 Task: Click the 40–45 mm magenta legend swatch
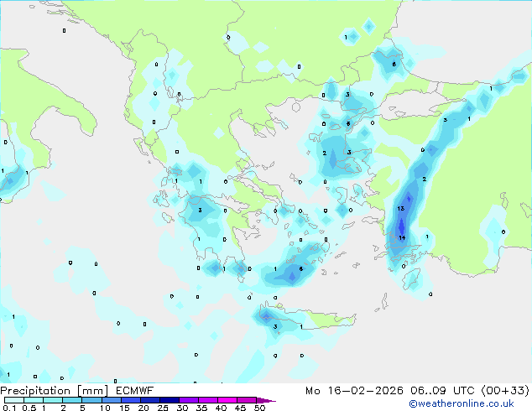click(x=227, y=400)
